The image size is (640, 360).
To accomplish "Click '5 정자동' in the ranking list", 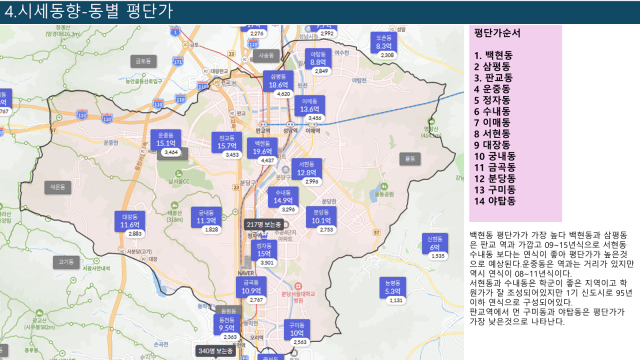I will pos(492,100).
